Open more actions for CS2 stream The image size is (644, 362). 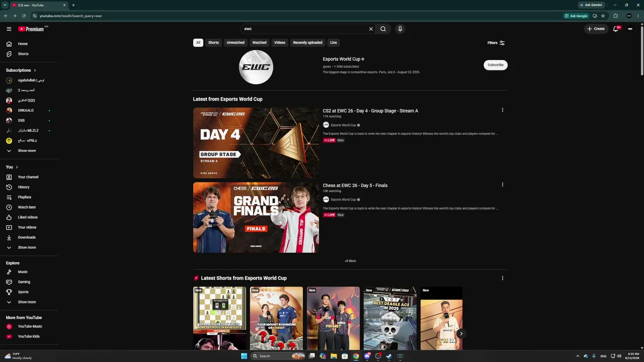coord(502,110)
